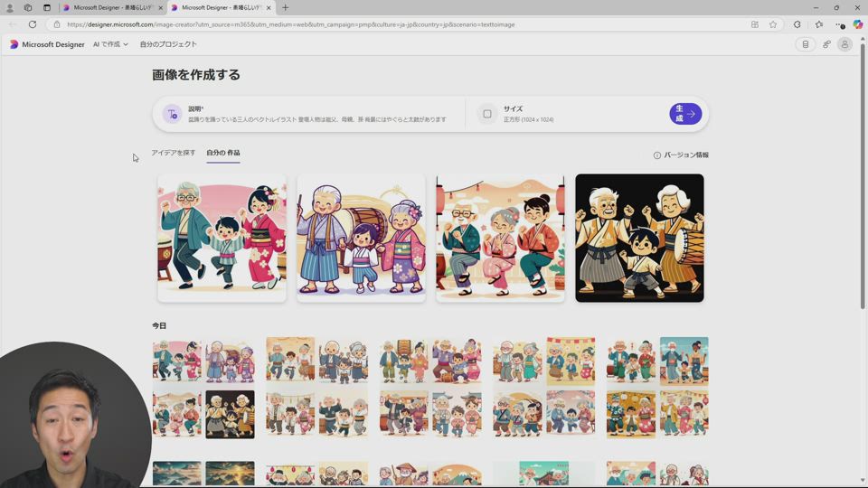Image resolution: width=868 pixels, height=488 pixels.
Task: Click the browser refresh icon
Action: pos(33,24)
